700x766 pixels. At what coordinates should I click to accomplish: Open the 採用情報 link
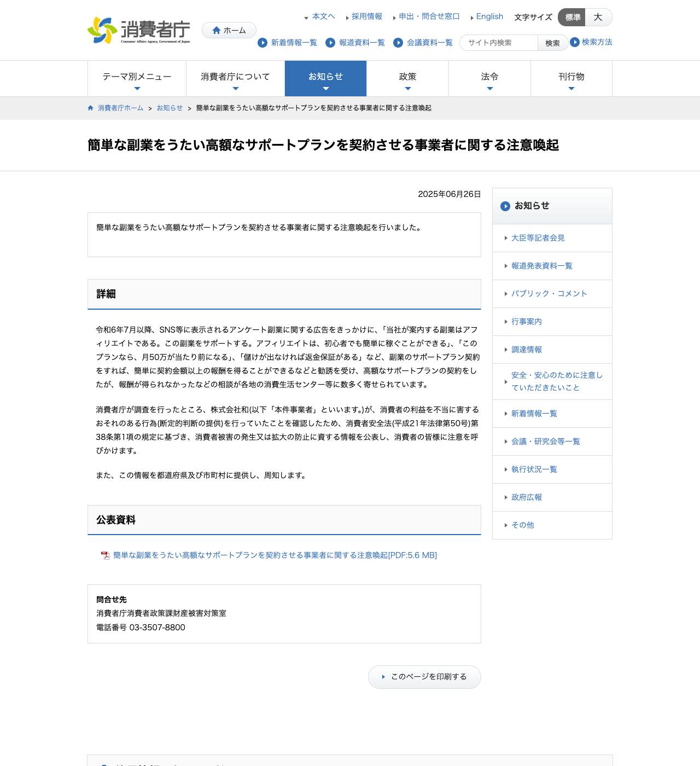coord(367,16)
